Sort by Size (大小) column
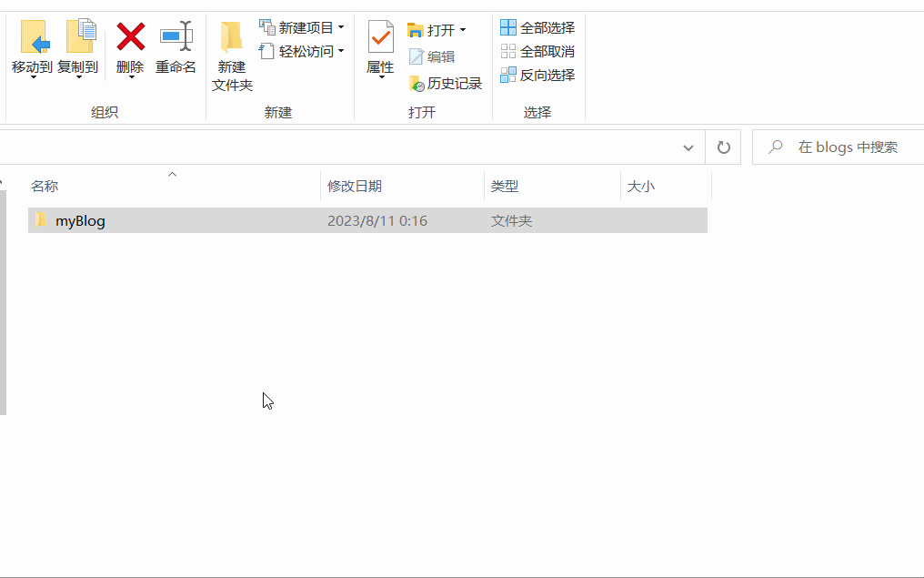The height and width of the screenshot is (578, 924). coord(667,187)
